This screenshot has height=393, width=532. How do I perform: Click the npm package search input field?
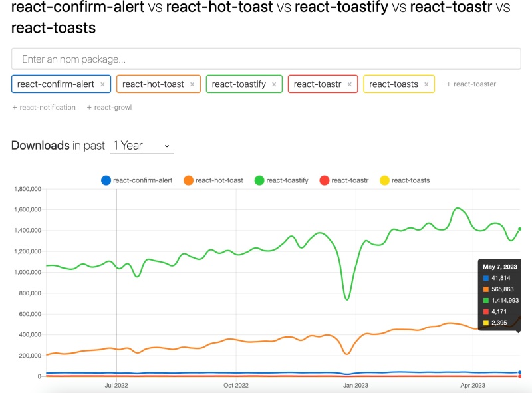[x=266, y=59]
